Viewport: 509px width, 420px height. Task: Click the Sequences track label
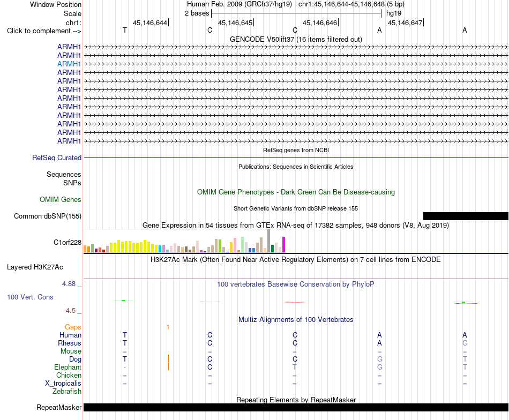64,174
